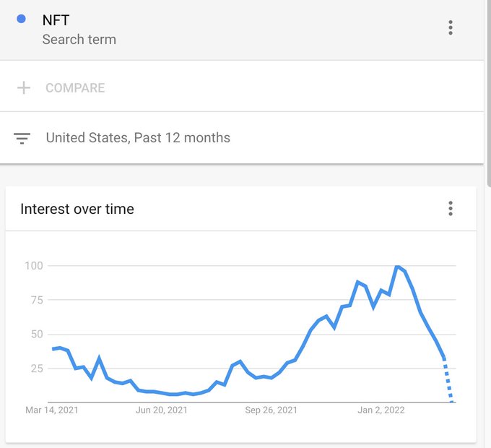This screenshot has width=491, height=448.
Task: Click the dotted partial-data segment of the line
Action: coord(448,381)
